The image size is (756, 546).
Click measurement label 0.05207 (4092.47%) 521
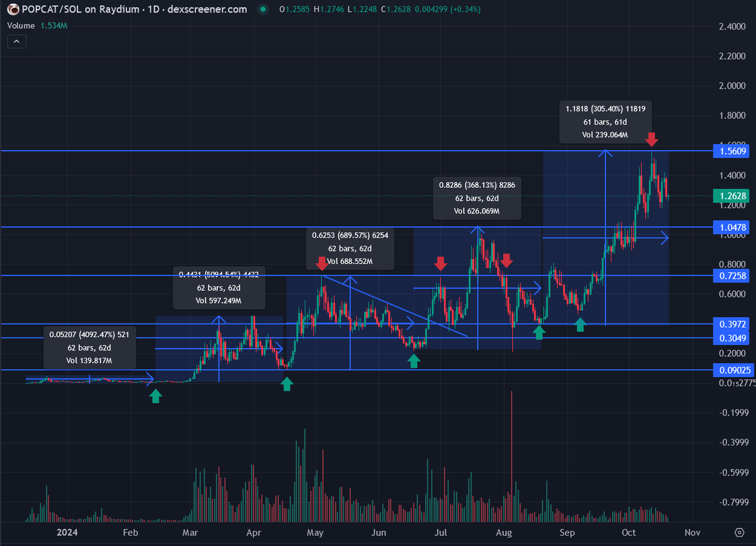[89, 335]
